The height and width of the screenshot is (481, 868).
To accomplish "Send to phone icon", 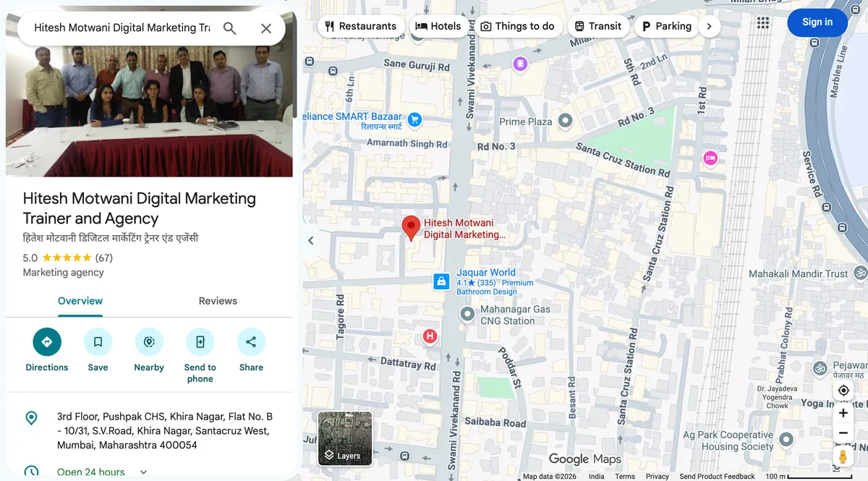I will [x=200, y=342].
